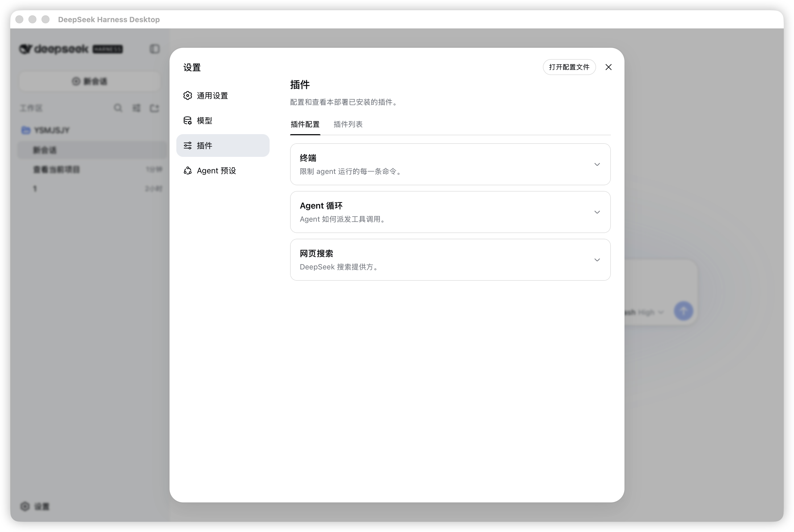
Task: Click the Agent 循环 card title
Action: pyautogui.click(x=321, y=206)
